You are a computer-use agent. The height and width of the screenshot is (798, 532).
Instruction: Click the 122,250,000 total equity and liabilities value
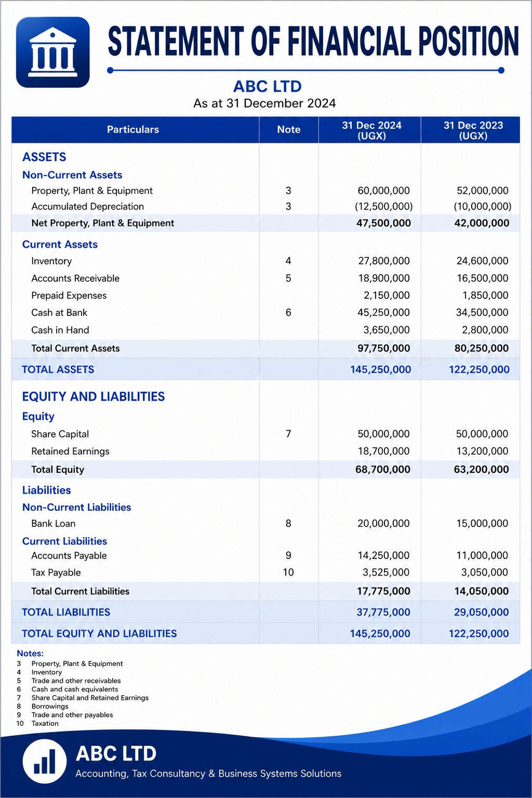(x=479, y=634)
